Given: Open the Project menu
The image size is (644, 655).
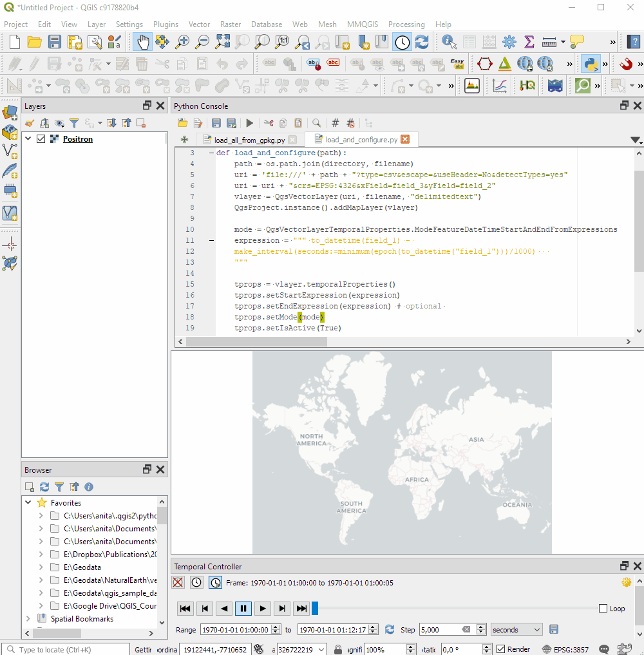Looking at the screenshot, I should 15,24.
